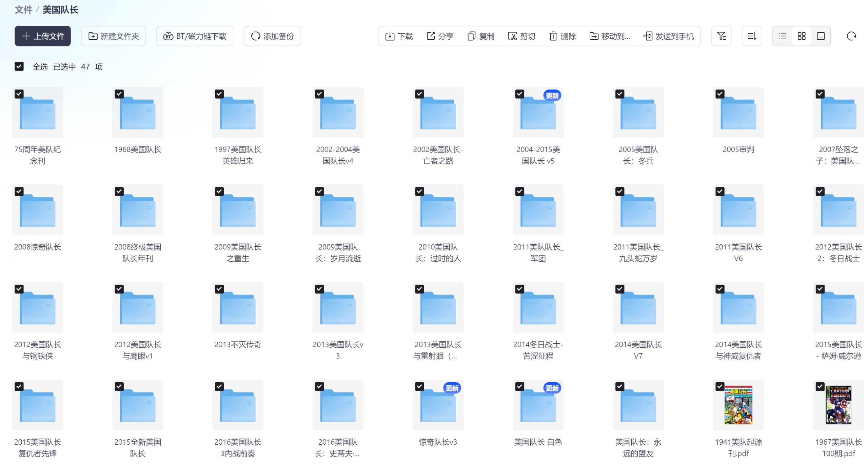Uncheck the 2002-2004美国队长v4 checkbox
The image size is (868, 466).
319,94
